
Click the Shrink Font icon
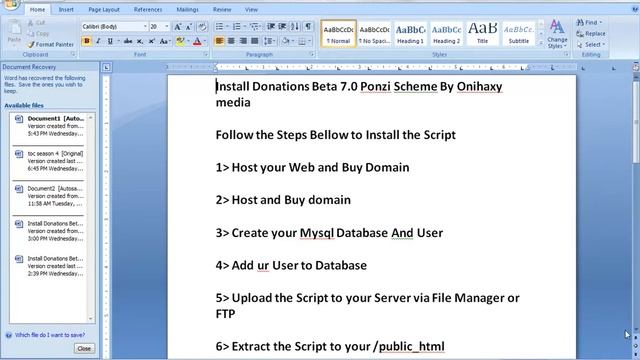(189, 27)
